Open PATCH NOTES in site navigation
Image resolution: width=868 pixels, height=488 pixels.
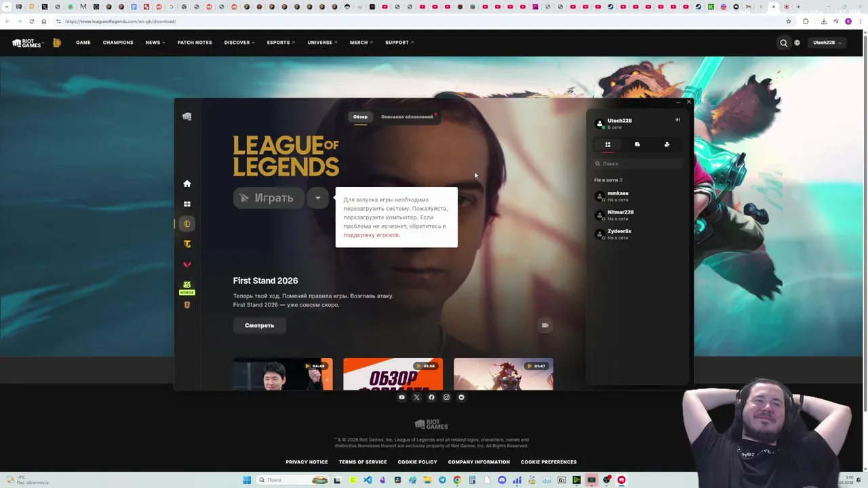[x=195, y=43]
